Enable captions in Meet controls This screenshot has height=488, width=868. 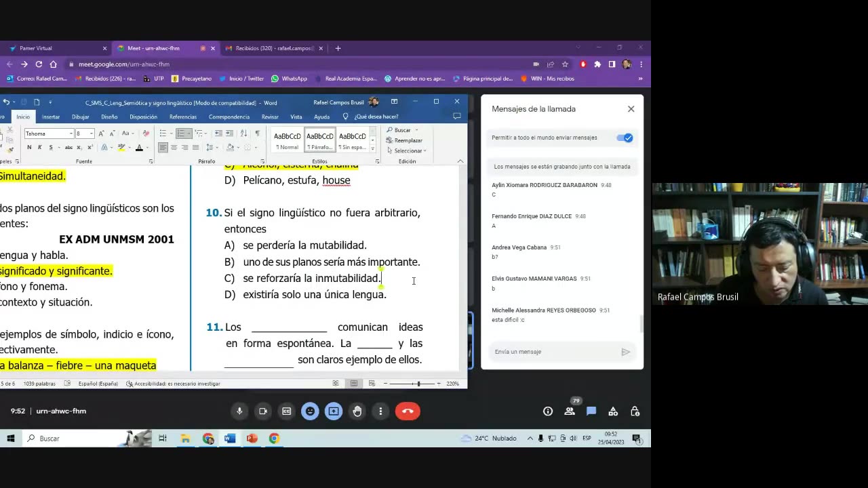pyautogui.click(x=286, y=411)
